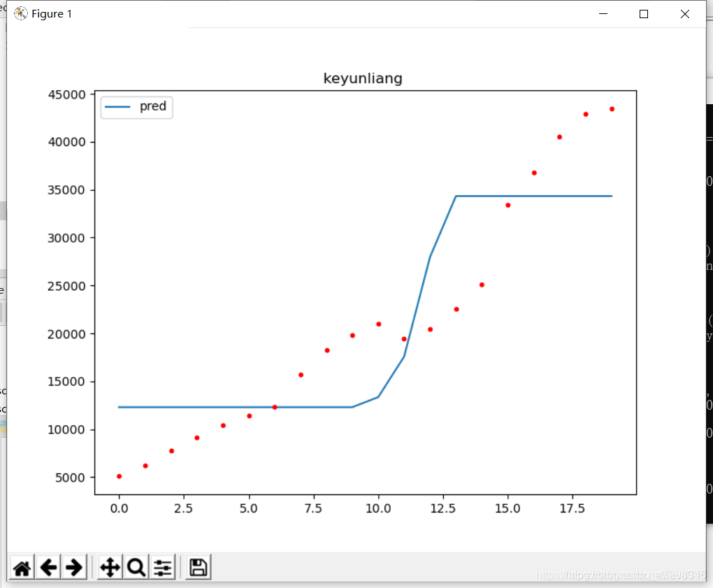Click the 0.0 x-axis tick label
Image resolution: width=713 pixels, height=588 pixels.
tap(119, 508)
